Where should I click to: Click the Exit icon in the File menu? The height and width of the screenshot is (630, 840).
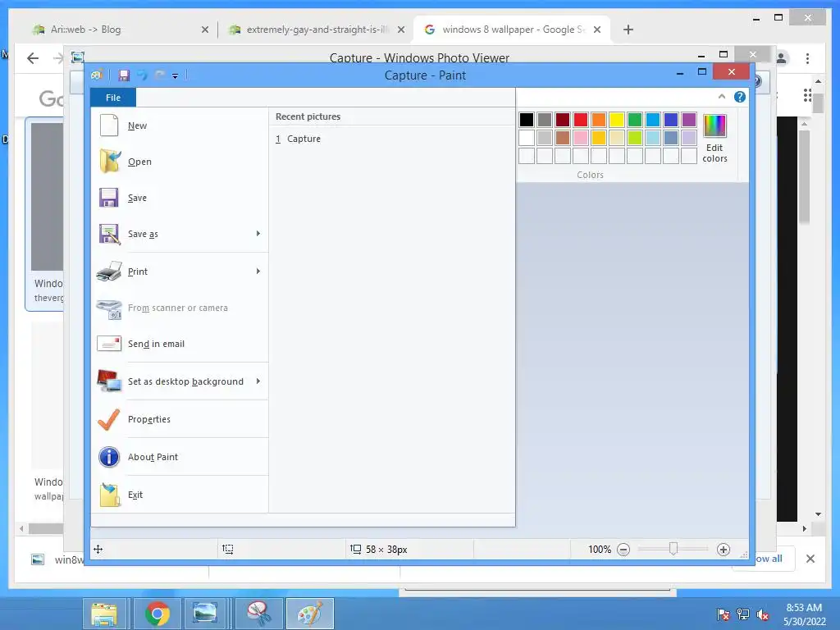click(x=109, y=495)
